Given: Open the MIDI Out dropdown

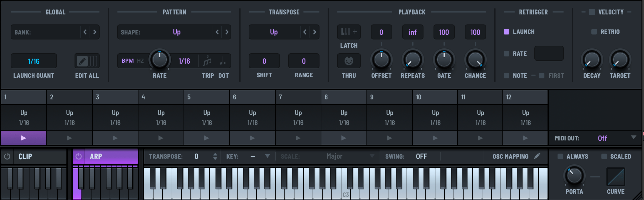Looking at the screenshot, I should pyautogui.click(x=633, y=138).
